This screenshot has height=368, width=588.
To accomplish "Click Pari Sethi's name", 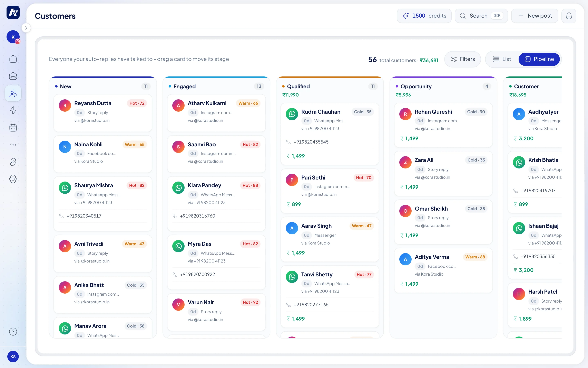I will pos(313,178).
